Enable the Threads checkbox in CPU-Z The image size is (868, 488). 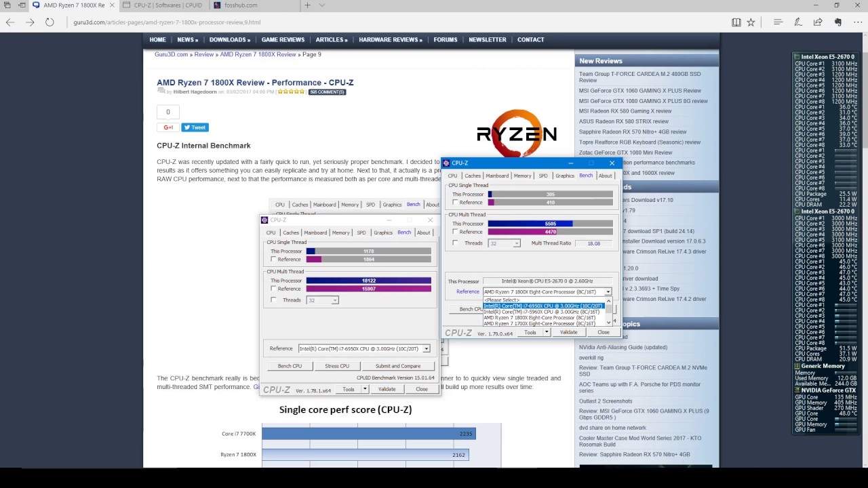[455, 243]
